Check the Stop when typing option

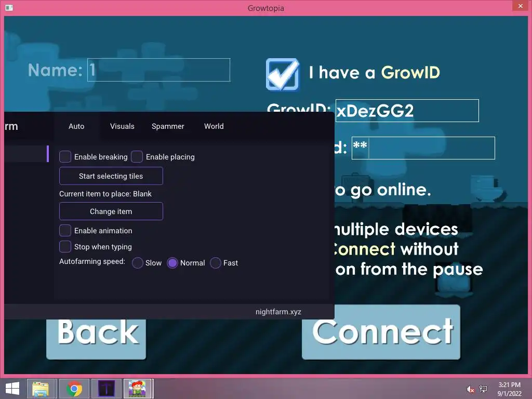(x=65, y=246)
